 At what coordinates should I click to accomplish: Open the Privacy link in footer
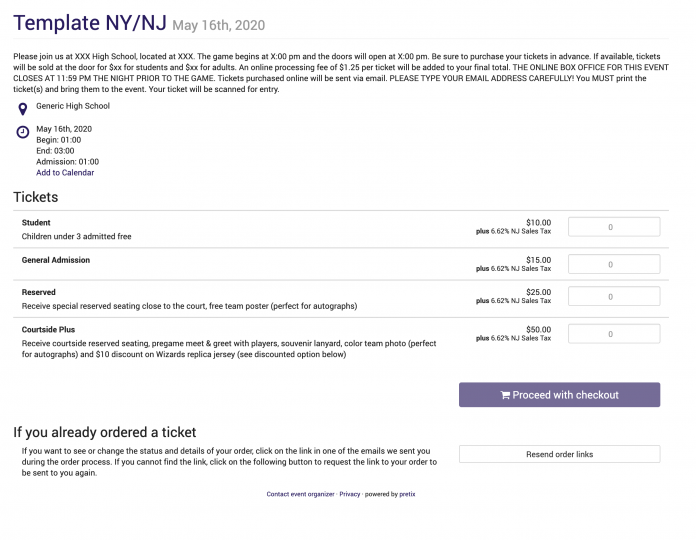(349, 494)
